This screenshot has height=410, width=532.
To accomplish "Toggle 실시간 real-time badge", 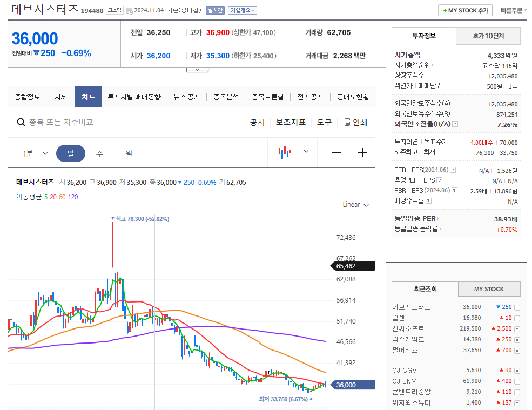I will (x=215, y=10).
